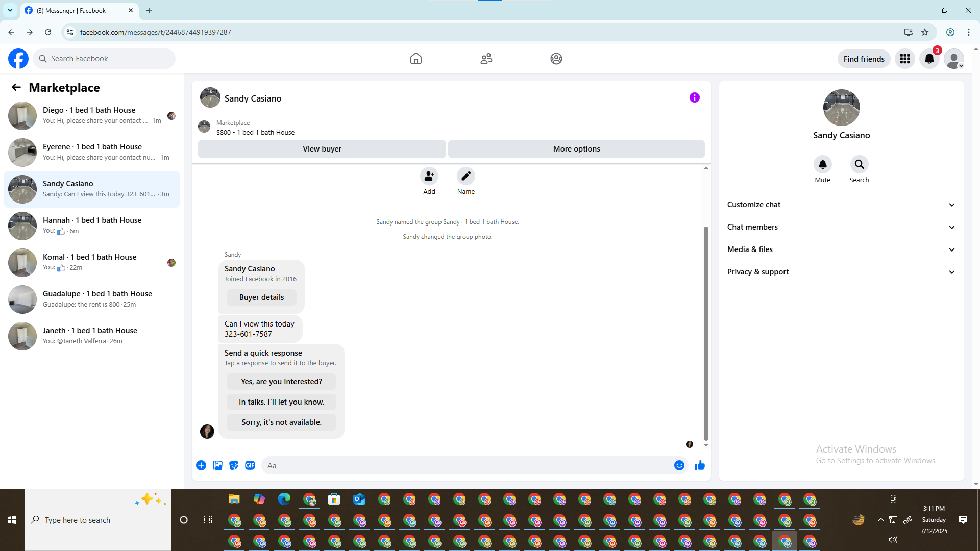
Task: Click the GIF picker icon
Action: tap(250, 465)
